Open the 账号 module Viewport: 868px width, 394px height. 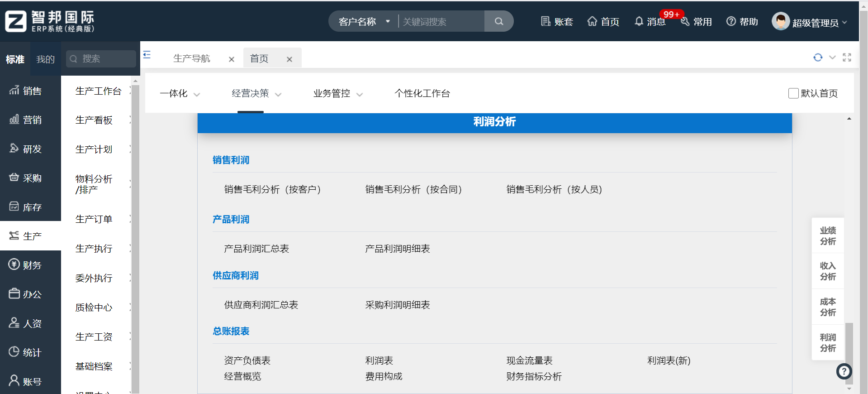(x=30, y=381)
